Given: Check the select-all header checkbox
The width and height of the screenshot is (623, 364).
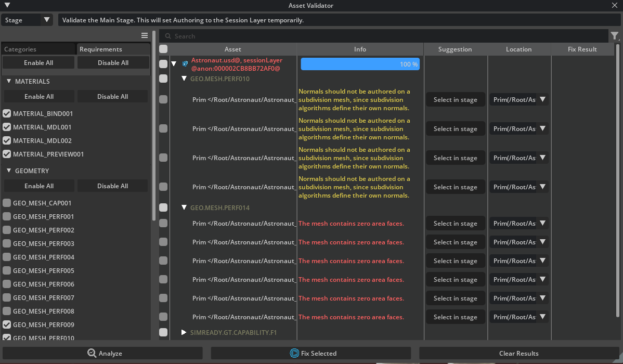Looking at the screenshot, I should click(x=163, y=49).
